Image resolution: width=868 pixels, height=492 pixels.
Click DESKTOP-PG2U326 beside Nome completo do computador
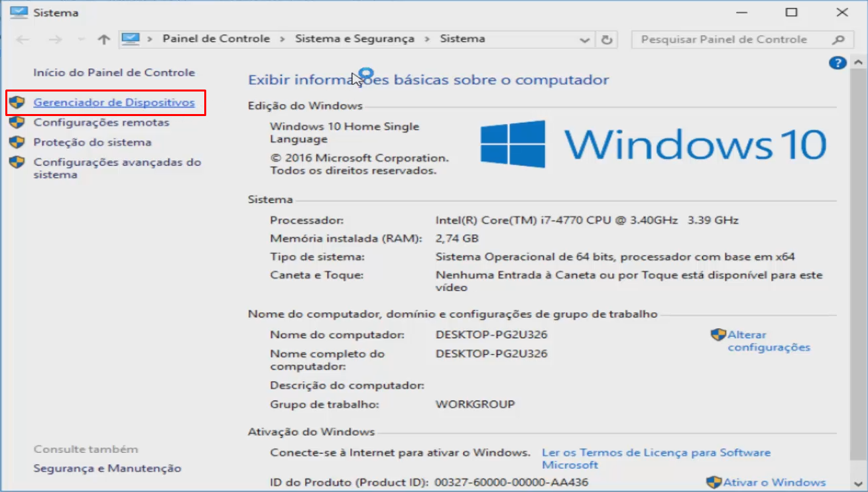[x=491, y=353]
